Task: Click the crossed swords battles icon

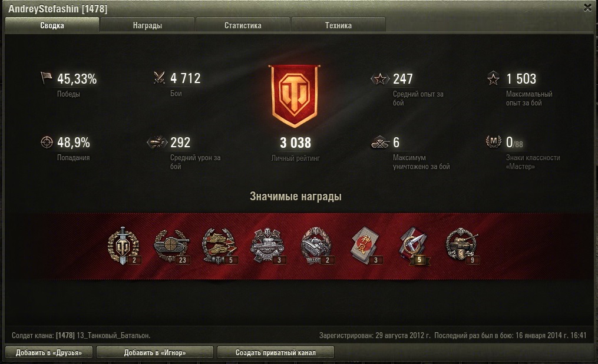Action: point(159,78)
